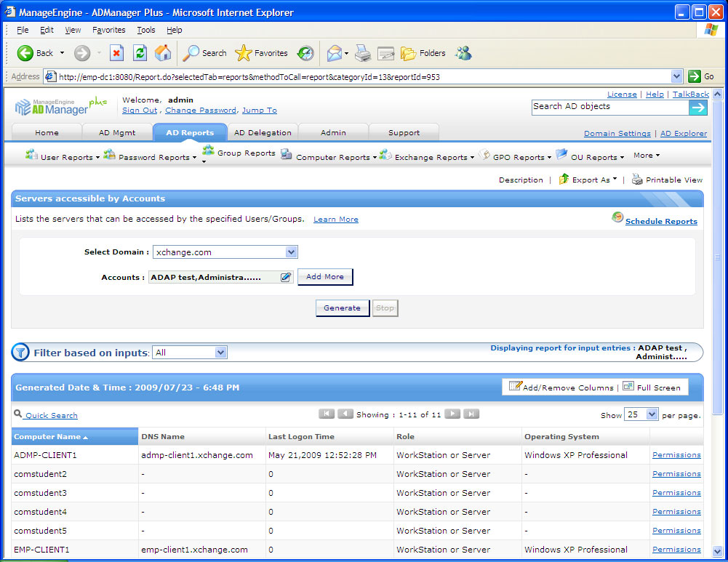Switch to the Admin tab

(x=333, y=133)
